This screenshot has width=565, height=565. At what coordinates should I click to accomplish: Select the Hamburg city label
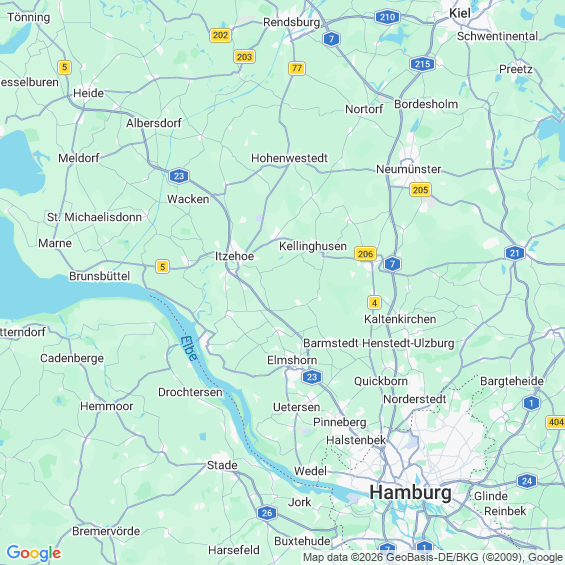(410, 493)
